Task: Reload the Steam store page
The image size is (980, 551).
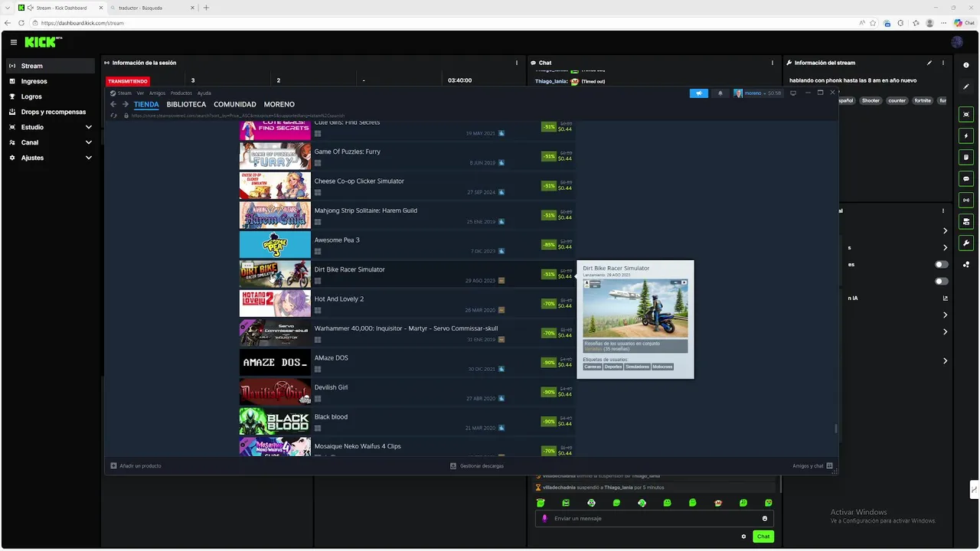Action: click(x=114, y=116)
